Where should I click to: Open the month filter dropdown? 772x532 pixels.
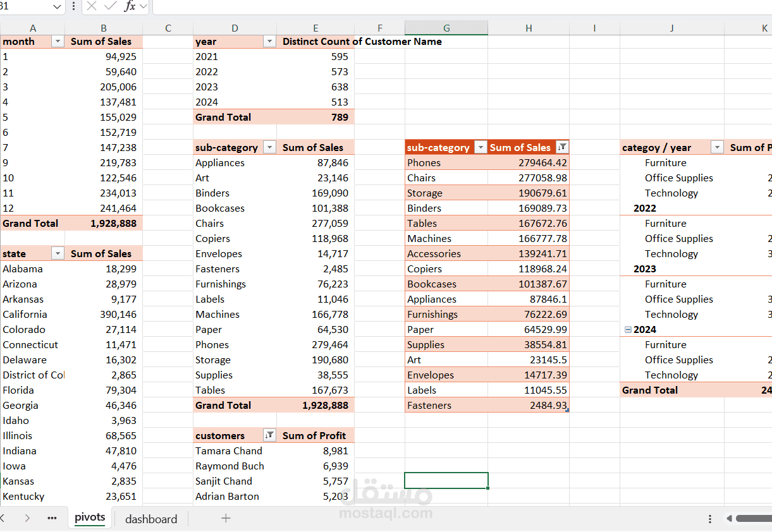click(x=58, y=41)
